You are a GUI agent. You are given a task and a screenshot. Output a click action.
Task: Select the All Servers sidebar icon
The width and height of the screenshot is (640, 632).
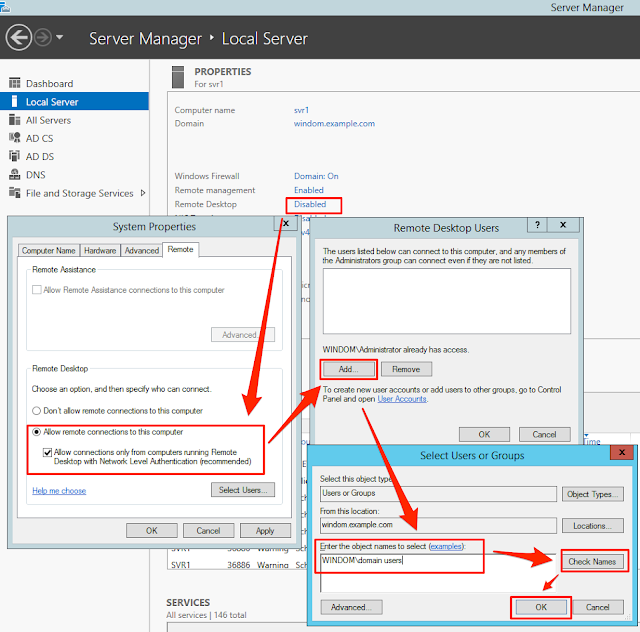pyautogui.click(x=15, y=120)
